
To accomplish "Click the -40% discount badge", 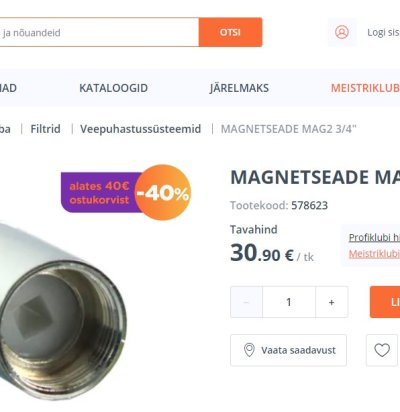I will (163, 192).
